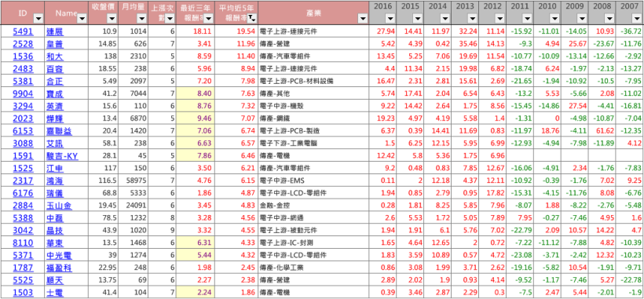Click the 鴻海 name link
This screenshot has height=299, width=644.
click(x=55, y=180)
